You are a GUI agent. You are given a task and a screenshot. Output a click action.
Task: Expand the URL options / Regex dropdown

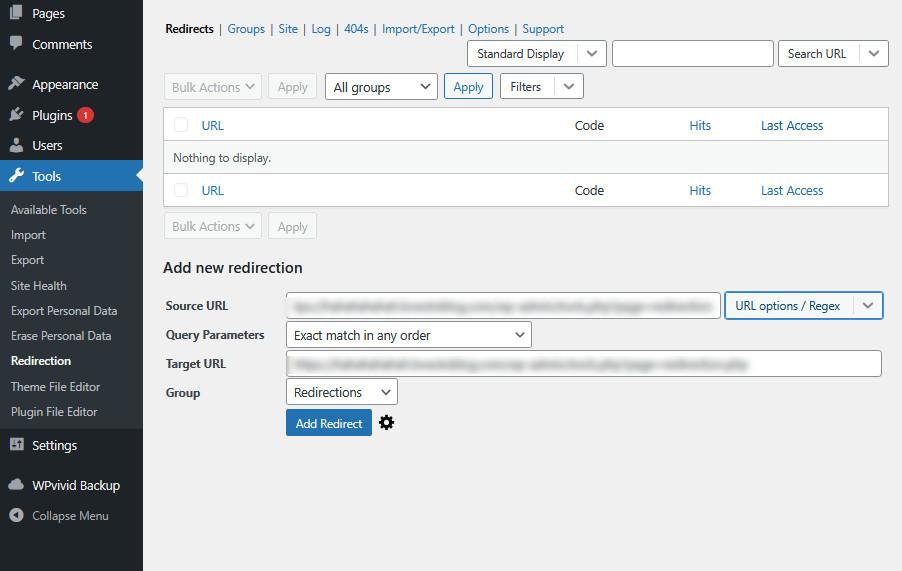(x=867, y=306)
